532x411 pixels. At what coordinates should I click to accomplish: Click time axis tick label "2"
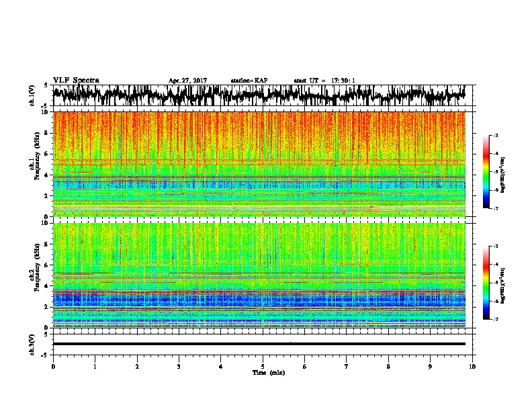137,366
